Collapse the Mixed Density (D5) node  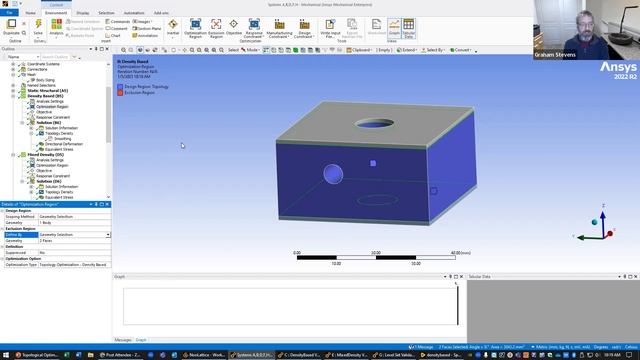coord(13,155)
